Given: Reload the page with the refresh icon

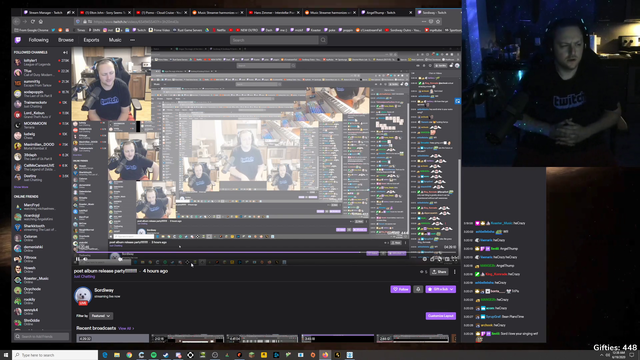Looking at the screenshot, I should click(33, 22).
